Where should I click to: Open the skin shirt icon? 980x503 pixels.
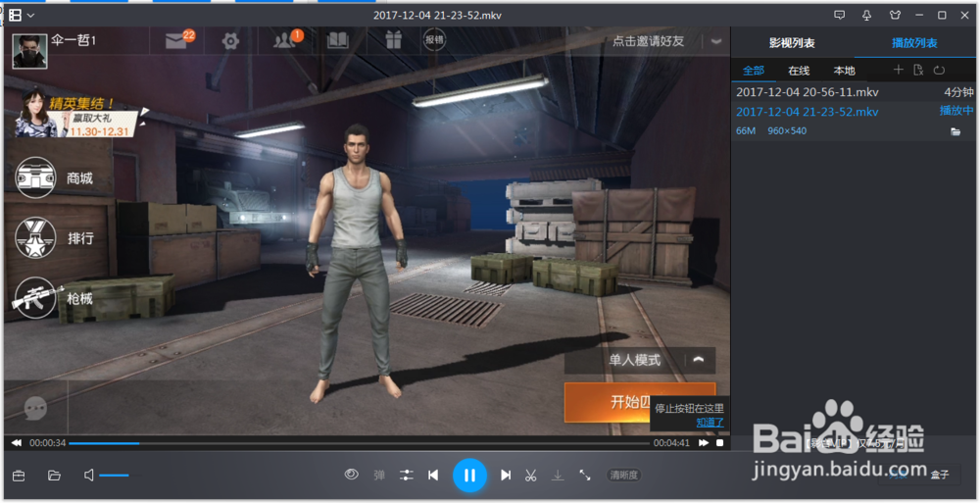pyautogui.click(x=895, y=15)
